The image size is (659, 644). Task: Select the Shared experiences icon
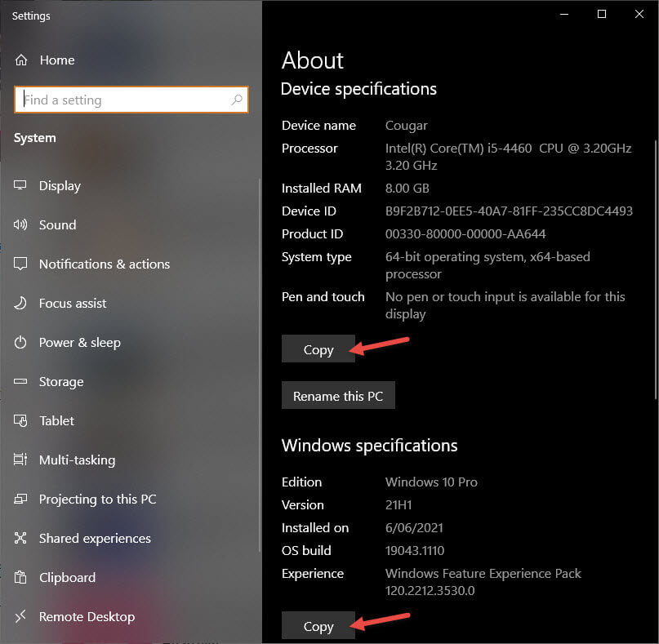point(20,538)
